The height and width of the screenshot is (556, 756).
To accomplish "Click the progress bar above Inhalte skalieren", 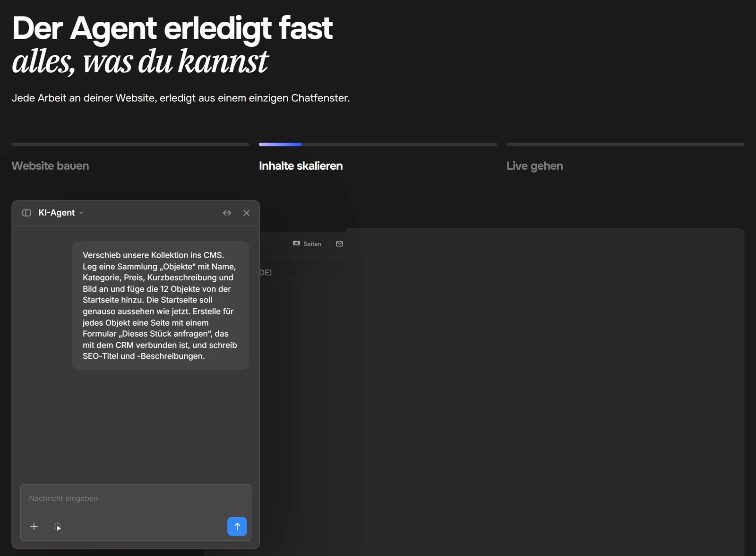I will pyautogui.click(x=378, y=144).
